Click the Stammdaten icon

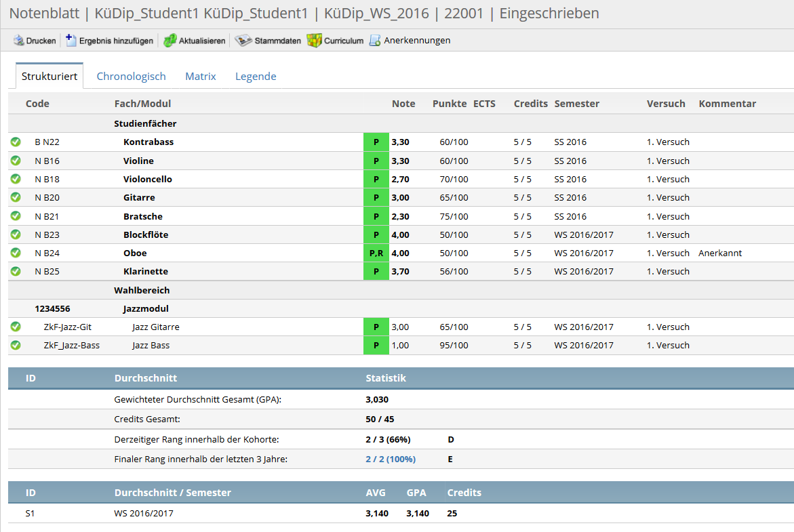[x=243, y=41]
